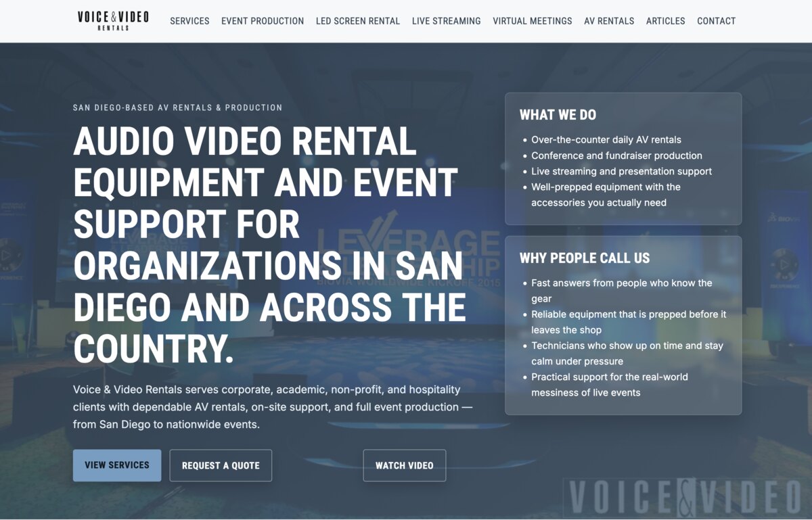Navigate to the Event Production page
This screenshot has width=812, height=520.
click(x=262, y=21)
